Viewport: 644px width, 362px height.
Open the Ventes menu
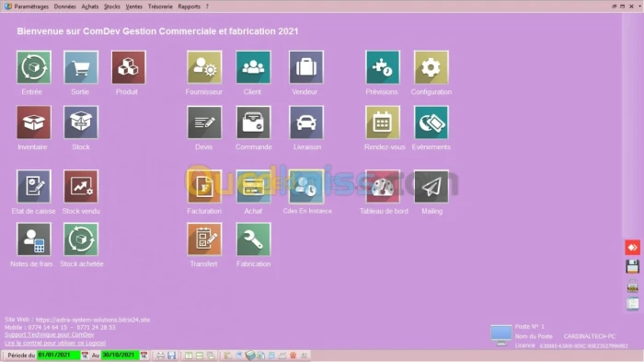pos(134,6)
